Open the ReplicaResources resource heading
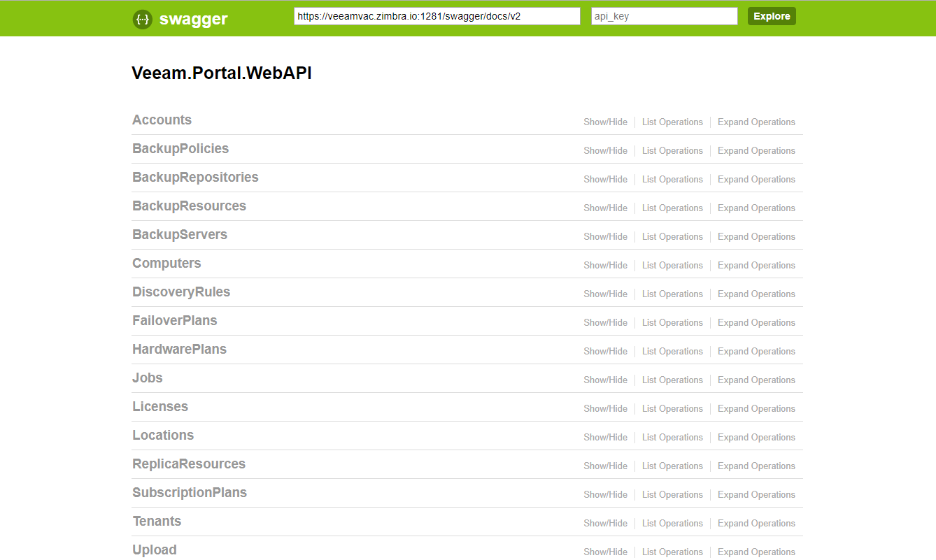This screenshot has height=560, width=936. pyautogui.click(x=189, y=464)
